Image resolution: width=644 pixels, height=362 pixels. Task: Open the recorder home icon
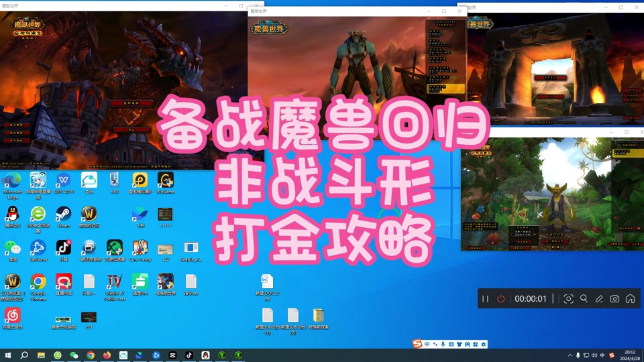(630, 299)
